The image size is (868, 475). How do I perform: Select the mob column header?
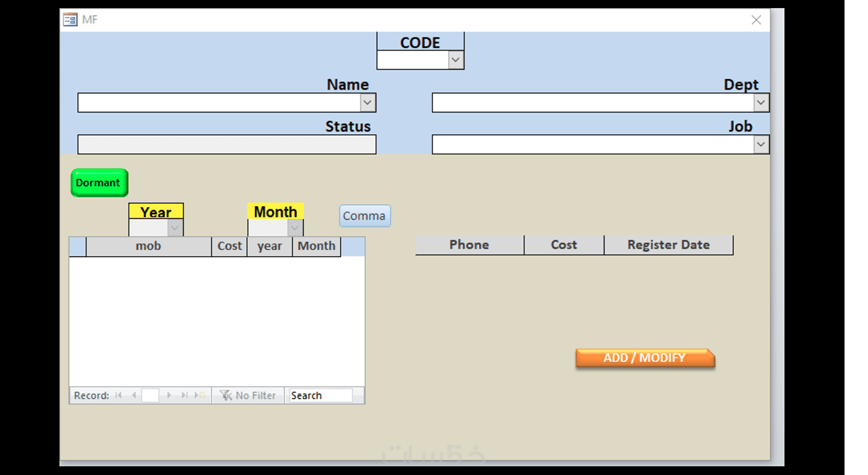tap(148, 246)
